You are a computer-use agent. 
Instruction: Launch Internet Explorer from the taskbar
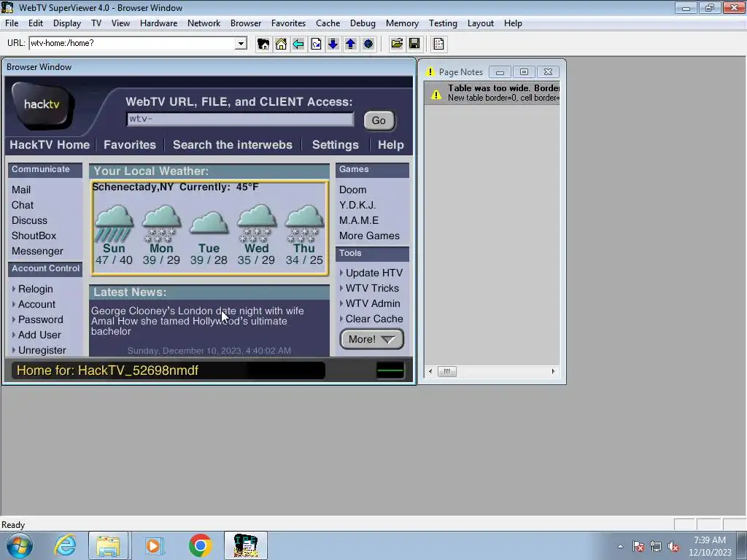coord(65,545)
